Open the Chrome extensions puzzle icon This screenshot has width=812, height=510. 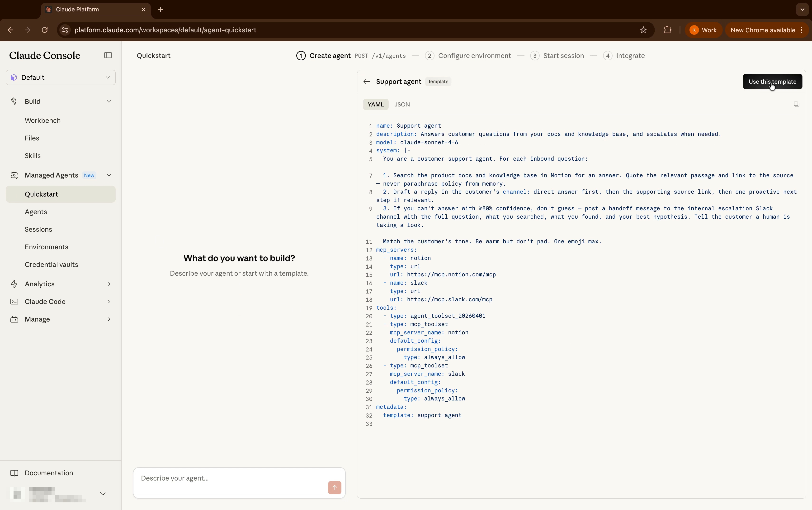(667, 30)
